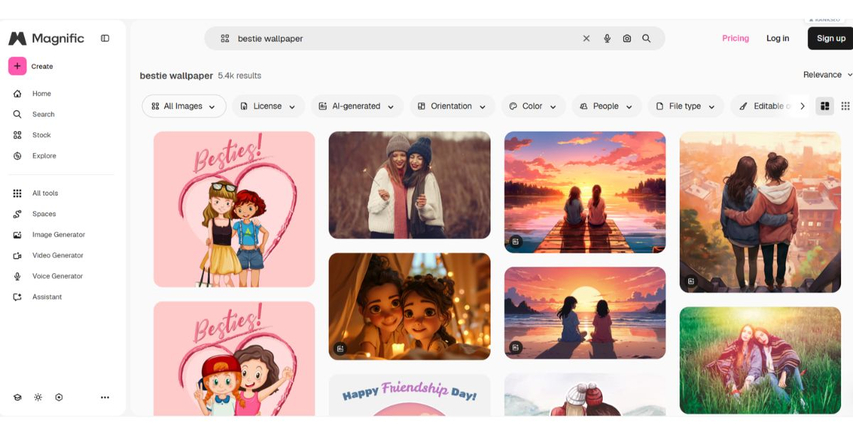Click AI badge on city view image
Image resolution: width=853 pixels, height=448 pixels.
click(691, 281)
